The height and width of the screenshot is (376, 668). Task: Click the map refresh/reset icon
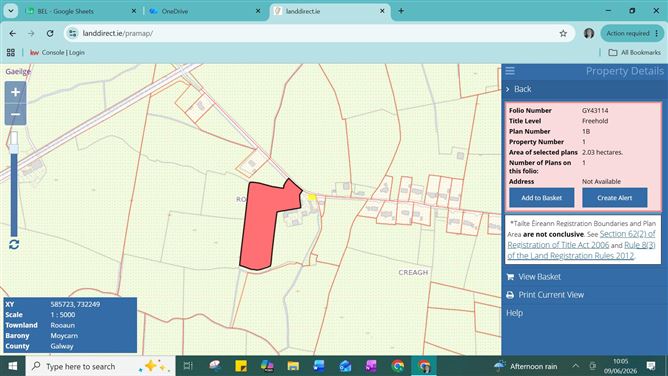click(x=14, y=245)
